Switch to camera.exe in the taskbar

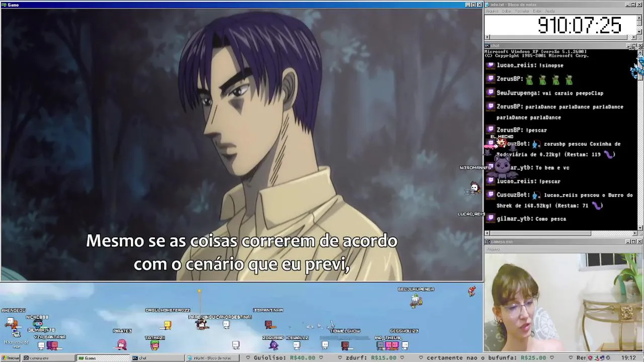(49, 358)
